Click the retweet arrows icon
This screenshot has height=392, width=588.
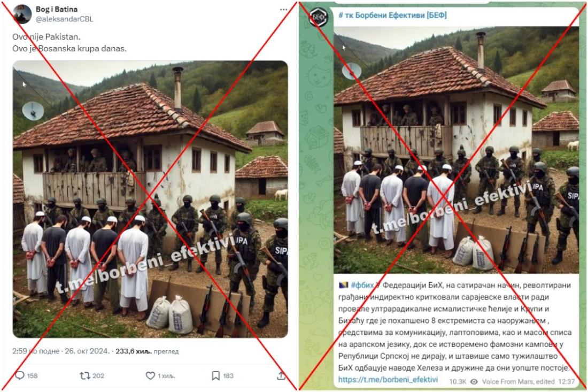coord(85,375)
